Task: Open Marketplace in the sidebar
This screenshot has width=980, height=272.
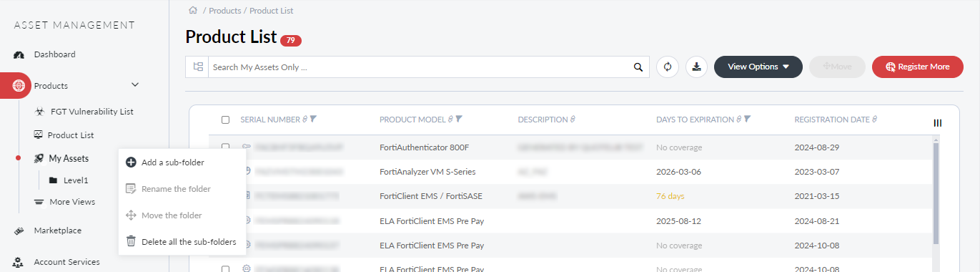Action: [x=58, y=230]
